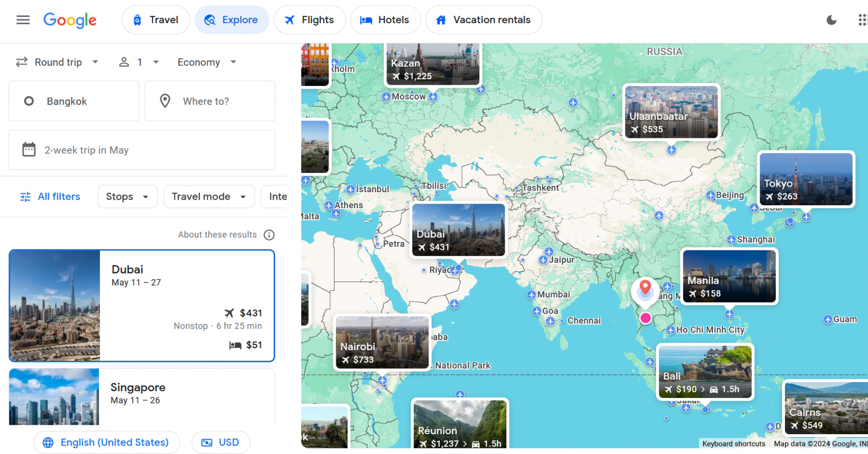Click the Google logo
This screenshot has height=454, width=868.
pyautogui.click(x=70, y=20)
